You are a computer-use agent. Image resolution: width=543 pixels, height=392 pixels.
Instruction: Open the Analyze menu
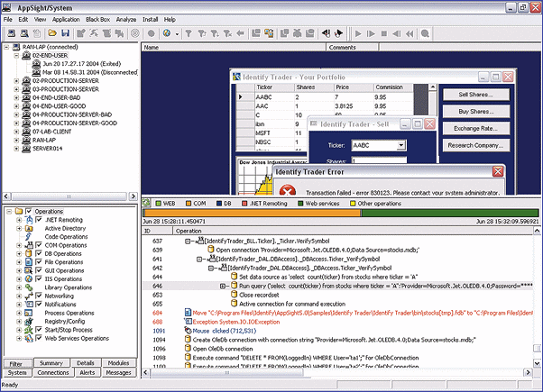click(126, 20)
